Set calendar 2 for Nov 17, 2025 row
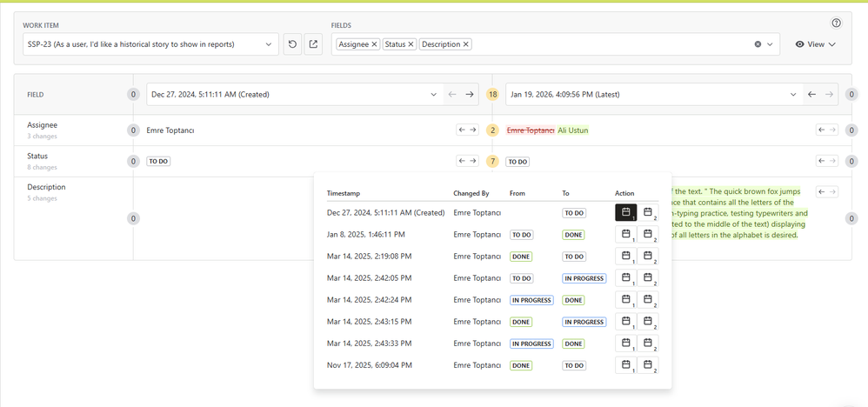Screen dimensions: 868x407 pos(648,365)
